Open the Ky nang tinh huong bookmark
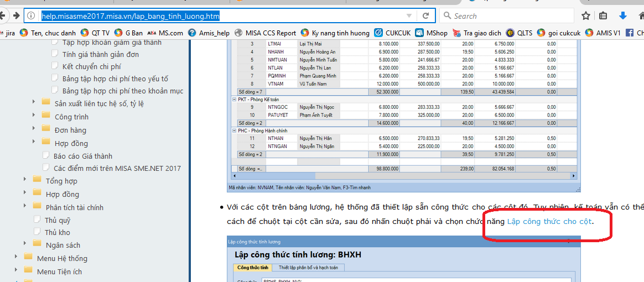644x282 pixels. (x=335, y=33)
